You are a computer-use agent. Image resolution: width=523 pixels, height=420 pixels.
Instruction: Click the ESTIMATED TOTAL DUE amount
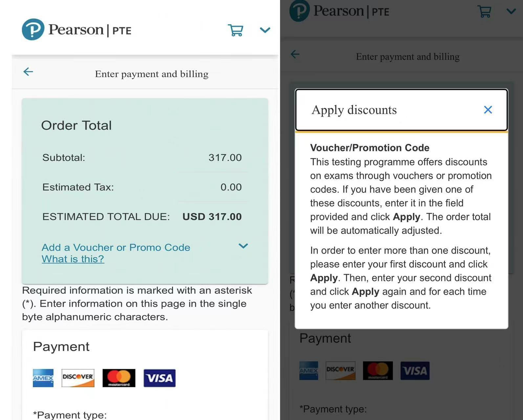coord(212,217)
